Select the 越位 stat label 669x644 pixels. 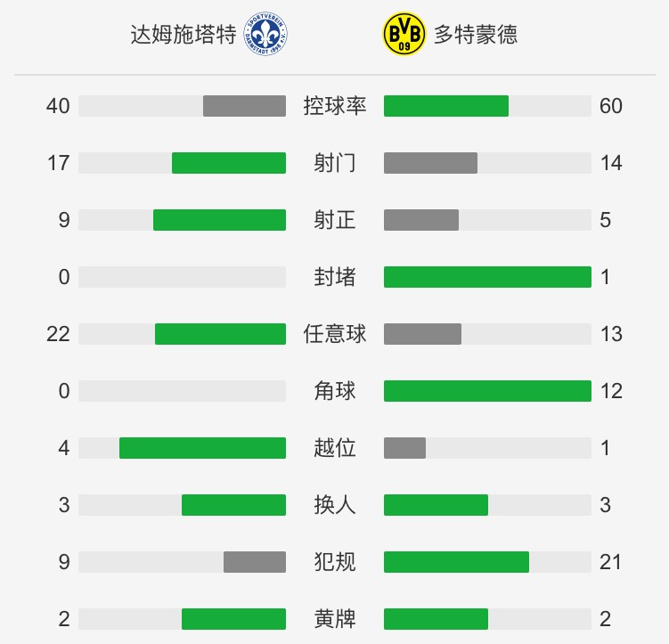(x=335, y=448)
